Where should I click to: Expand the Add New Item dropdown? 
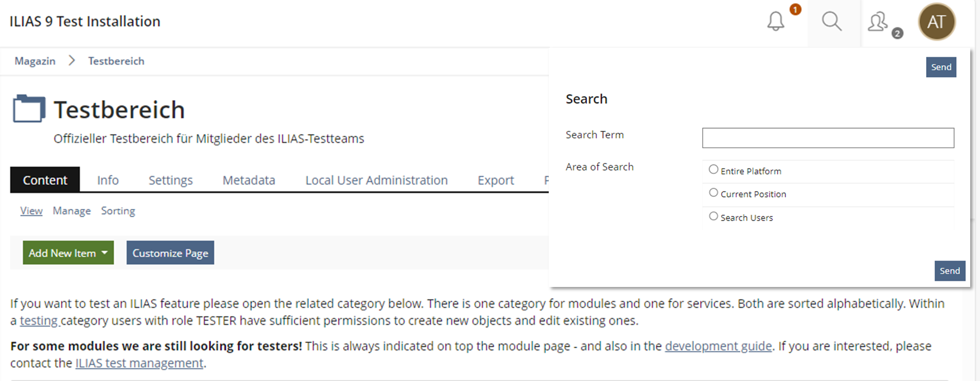coord(68,253)
